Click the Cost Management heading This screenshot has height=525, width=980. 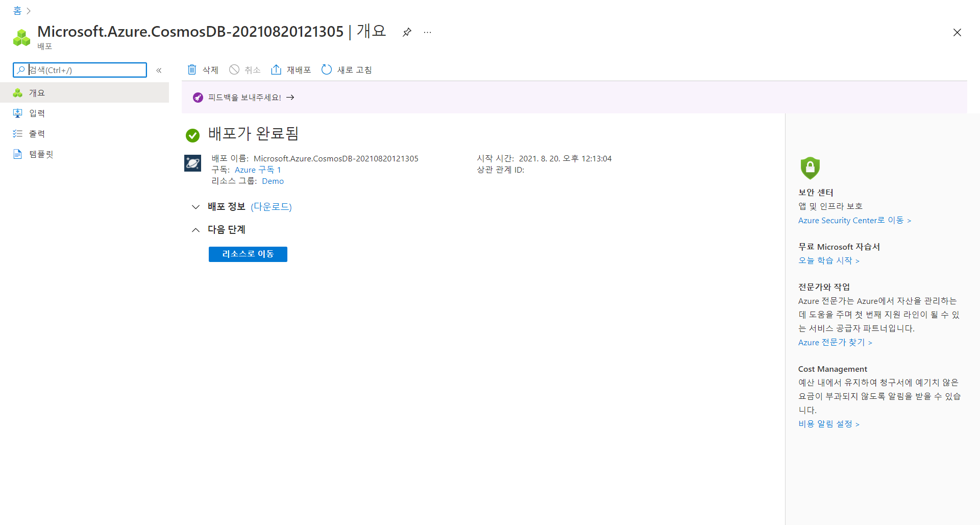click(x=832, y=369)
